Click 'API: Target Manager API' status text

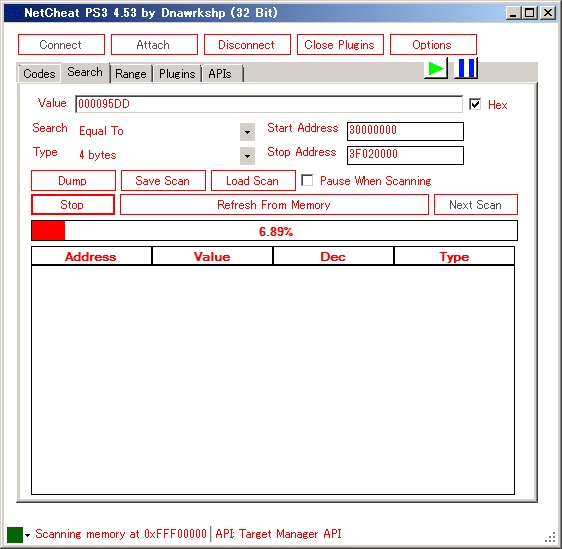click(278, 534)
